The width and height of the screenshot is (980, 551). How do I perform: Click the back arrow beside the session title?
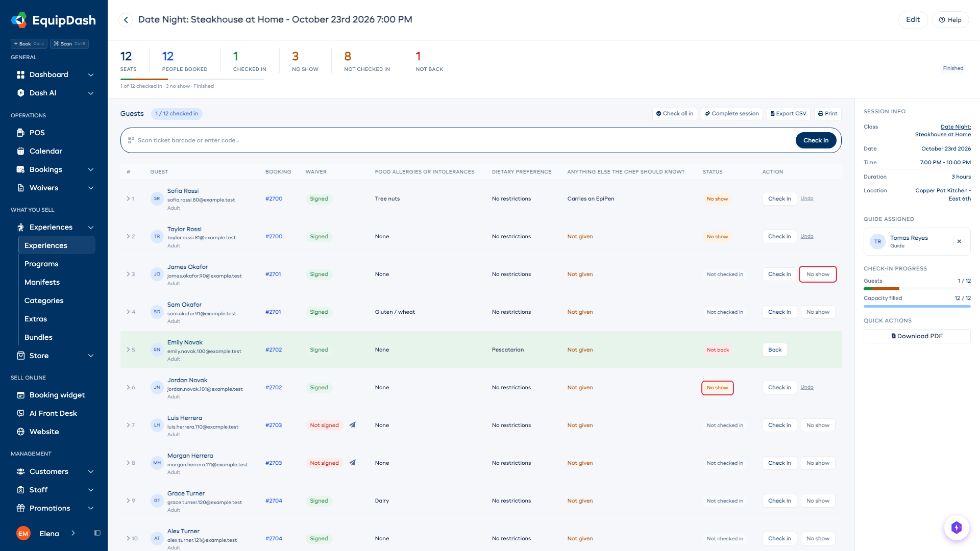(126, 20)
